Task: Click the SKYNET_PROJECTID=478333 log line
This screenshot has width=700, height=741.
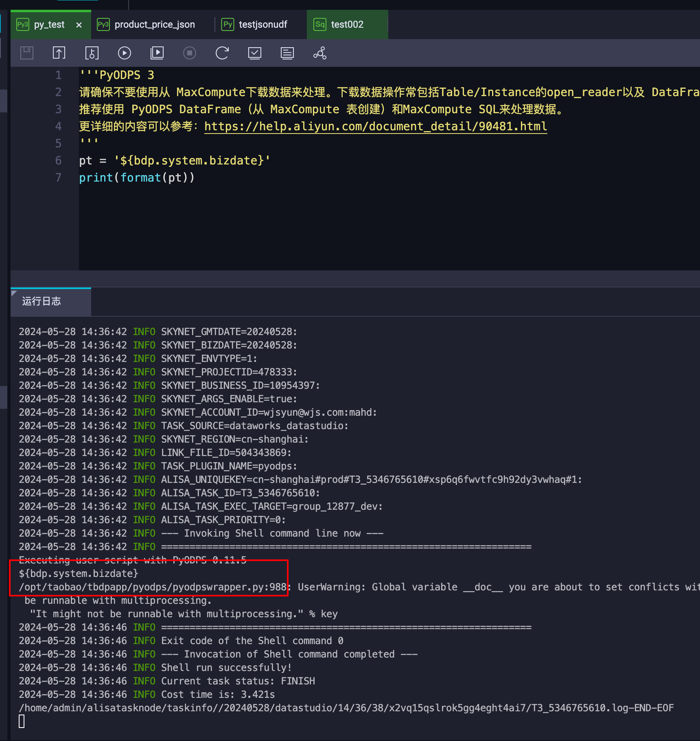Action: tap(158, 372)
